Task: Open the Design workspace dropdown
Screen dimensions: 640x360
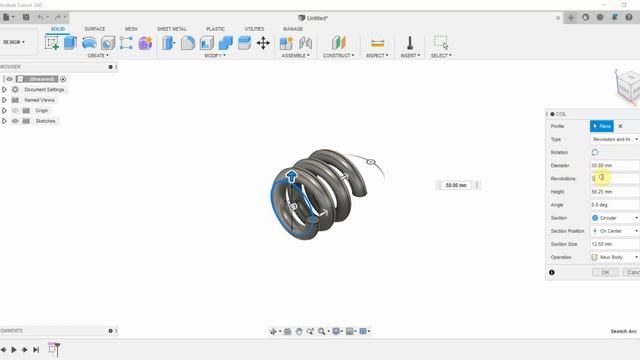Action: point(14,42)
